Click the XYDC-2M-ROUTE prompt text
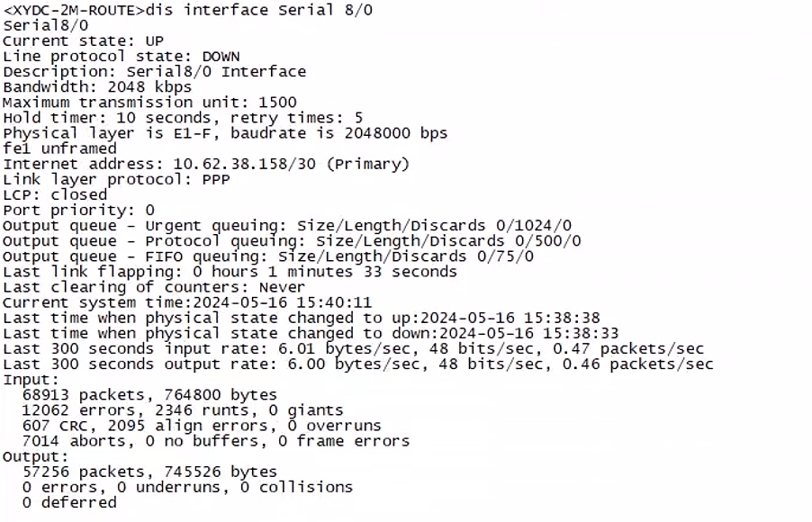 click(72, 11)
